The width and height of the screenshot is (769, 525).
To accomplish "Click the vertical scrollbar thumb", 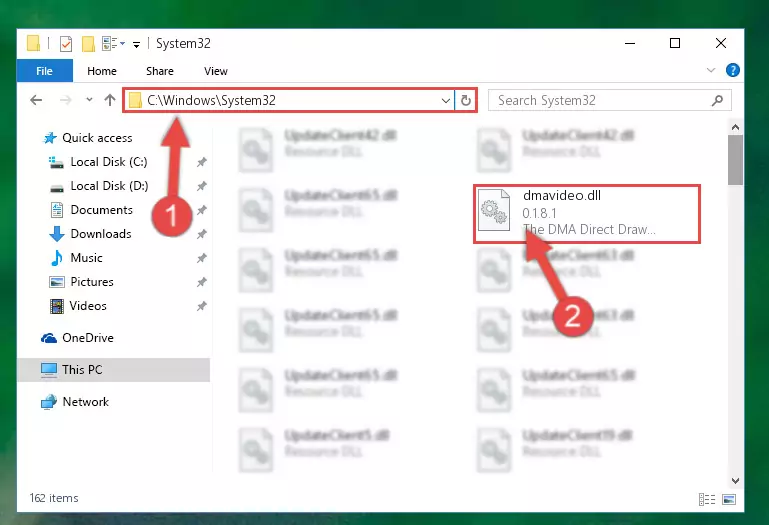I will coord(735,160).
